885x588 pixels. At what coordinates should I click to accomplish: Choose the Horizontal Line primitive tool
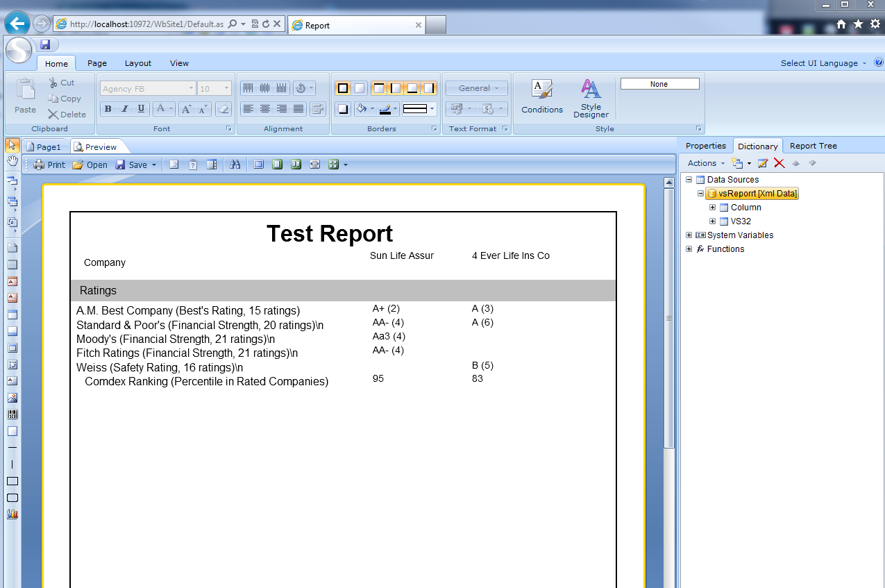pos(12,448)
